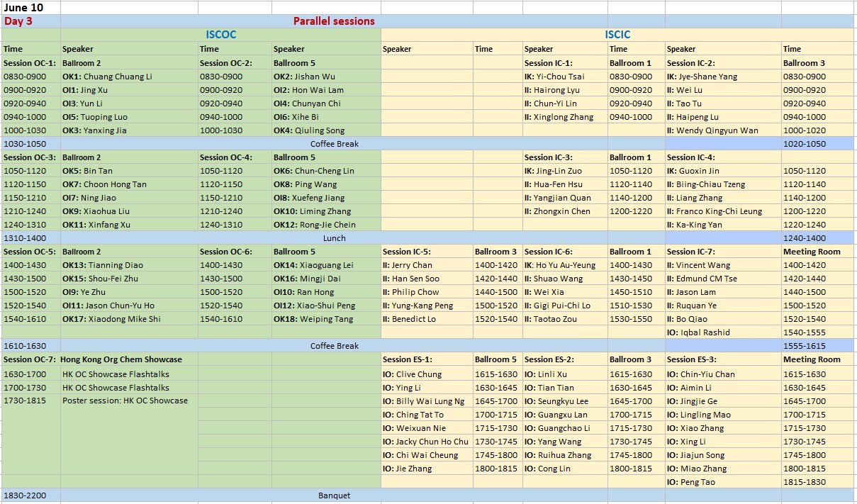The width and height of the screenshot is (857, 504).
Task: Select OK14: Xiaoguang Lei cell
Action: point(326,265)
